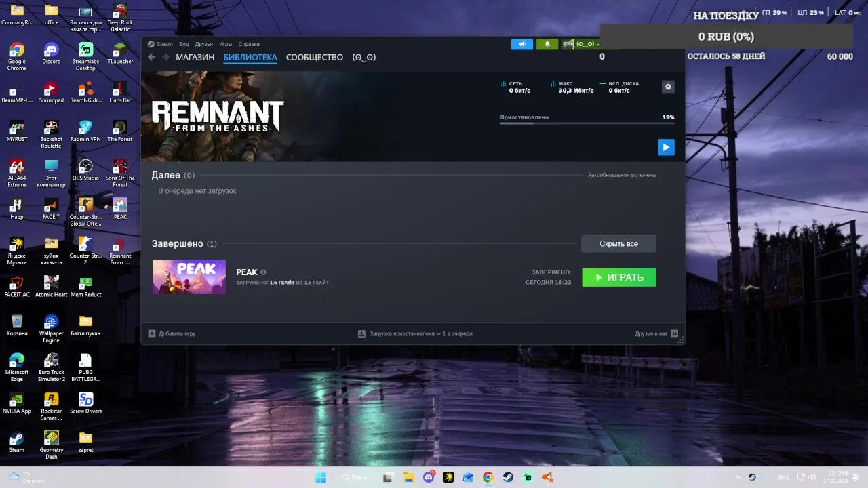Open Atomic Heart desktop shortcut
Image resolution: width=868 pixels, height=488 pixels.
pos(51,287)
